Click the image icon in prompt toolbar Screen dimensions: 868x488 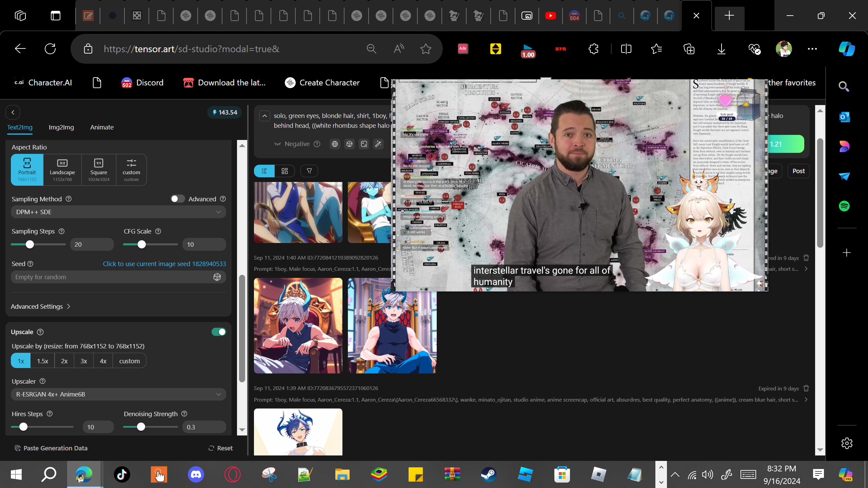364,144
